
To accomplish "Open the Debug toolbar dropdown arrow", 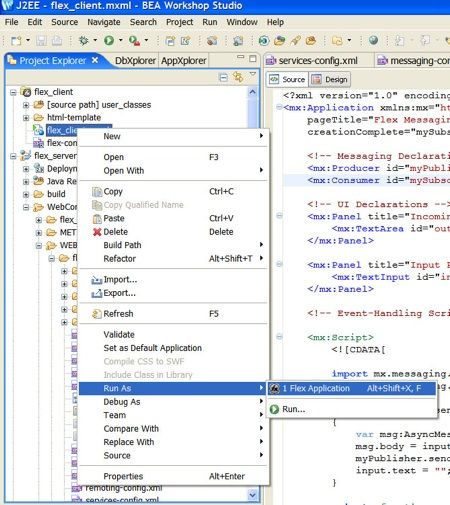I will point(95,40).
